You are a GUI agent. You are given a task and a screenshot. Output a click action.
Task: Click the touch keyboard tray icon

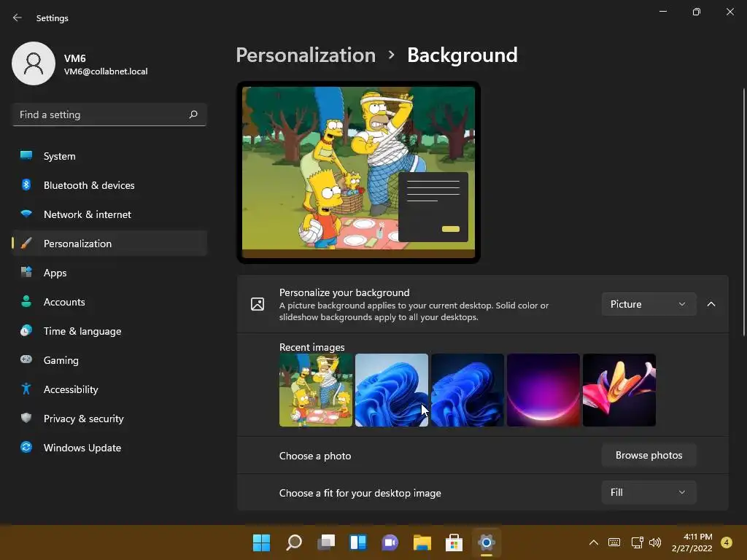tap(614, 542)
